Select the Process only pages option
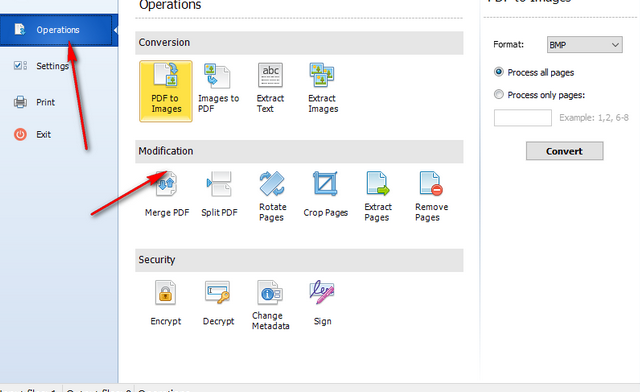Screen dimensions: 640x392 [539, 95]
